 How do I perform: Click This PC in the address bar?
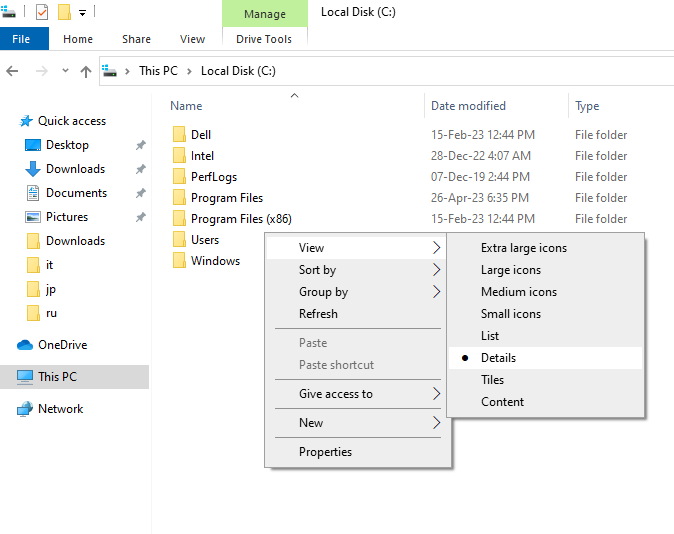coord(158,71)
